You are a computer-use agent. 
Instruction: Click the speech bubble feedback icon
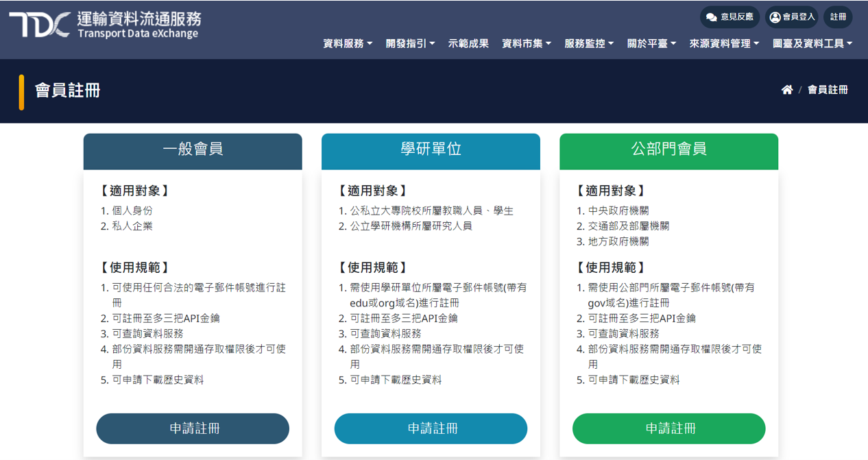(711, 17)
